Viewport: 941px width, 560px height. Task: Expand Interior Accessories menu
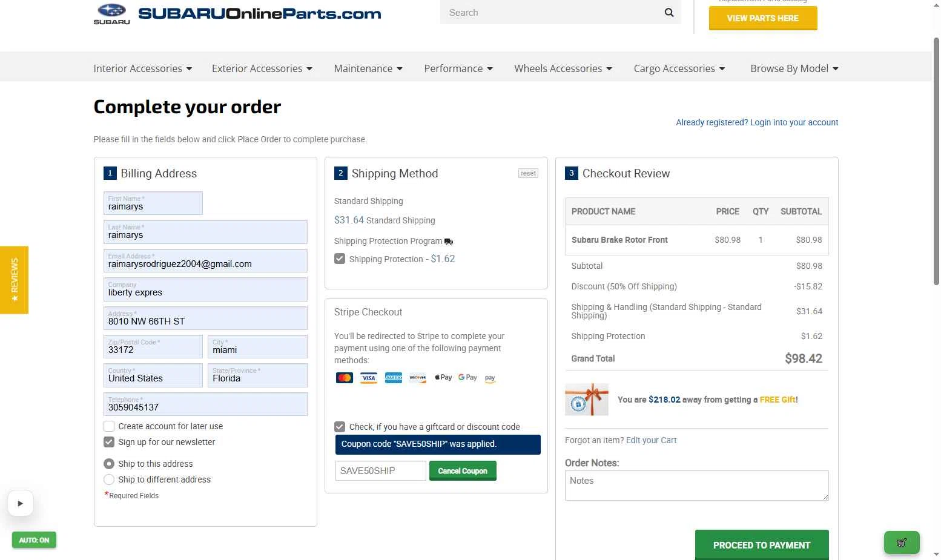[143, 68]
